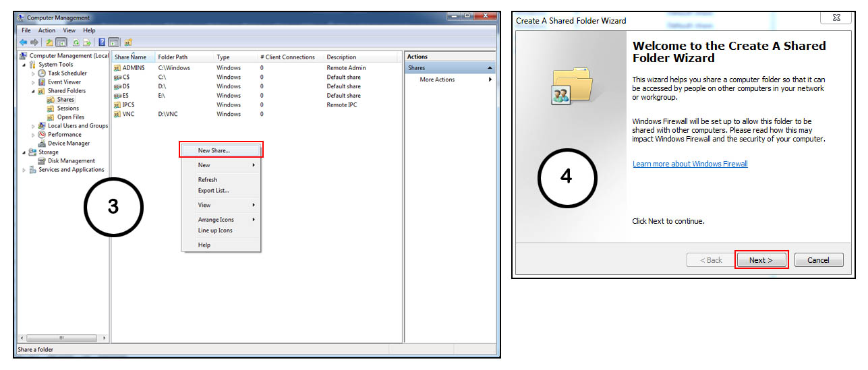Click the Computer Management root node icon

pos(24,55)
